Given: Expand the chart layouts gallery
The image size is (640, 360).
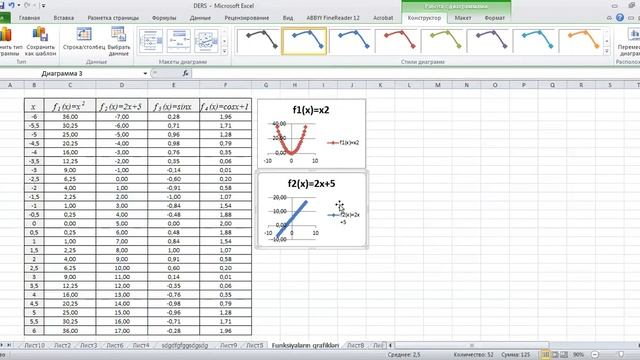Looking at the screenshot, I should 224,52.
